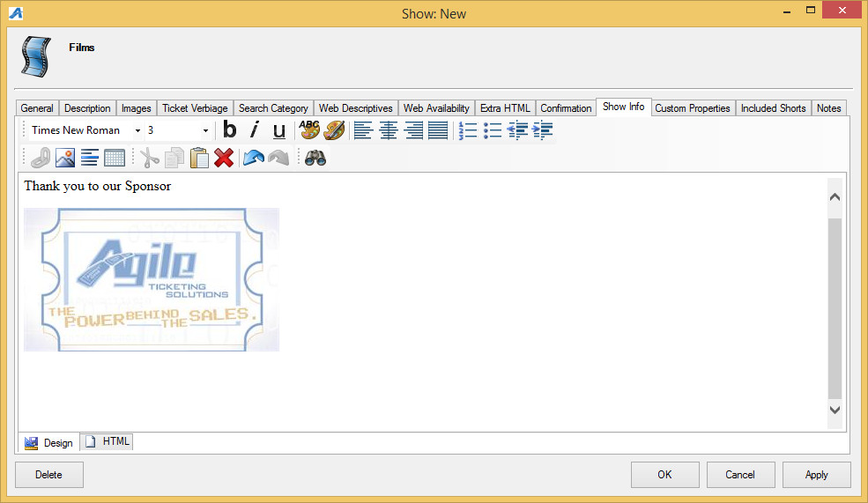Delete with the red X icon

coord(224,159)
